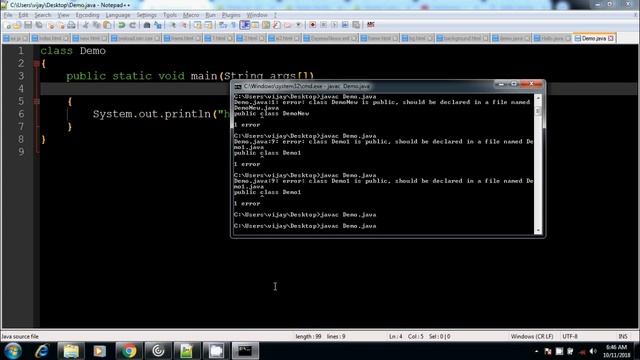
Task: Switch to the background.html tab
Action: point(462,38)
